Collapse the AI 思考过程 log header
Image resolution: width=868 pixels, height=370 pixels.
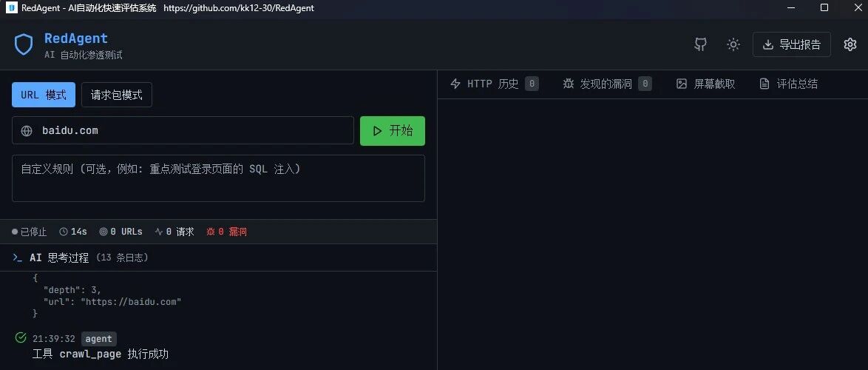pos(218,258)
